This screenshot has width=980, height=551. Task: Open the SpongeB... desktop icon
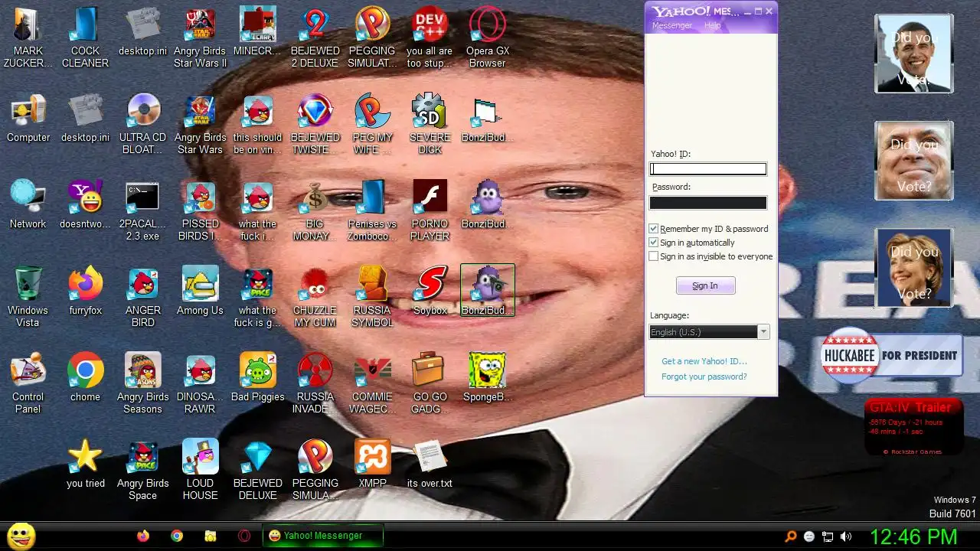tap(488, 377)
